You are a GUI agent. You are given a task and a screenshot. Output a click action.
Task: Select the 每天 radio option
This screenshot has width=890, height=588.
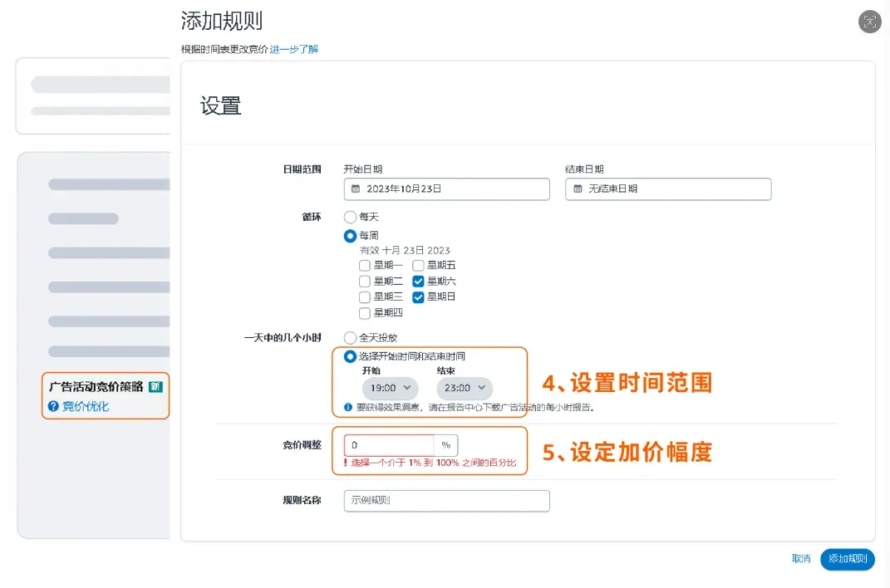tap(350, 217)
